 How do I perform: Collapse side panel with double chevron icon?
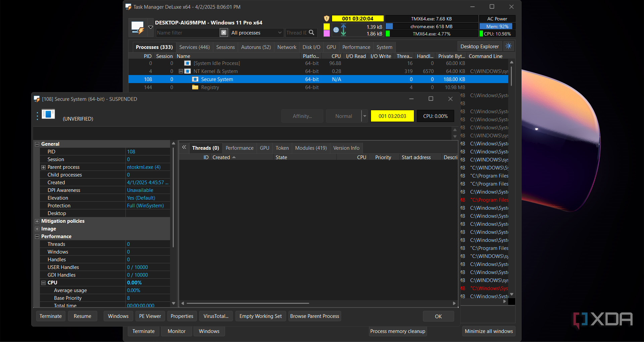click(184, 147)
